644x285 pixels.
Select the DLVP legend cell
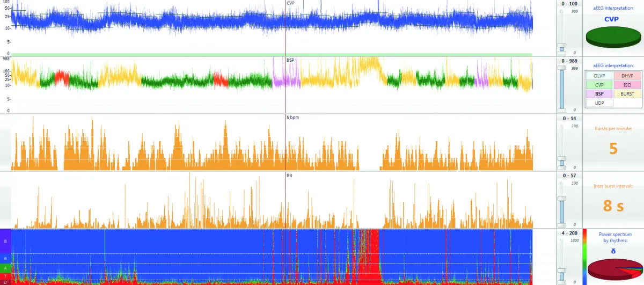pyautogui.click(x=599, y=76)
